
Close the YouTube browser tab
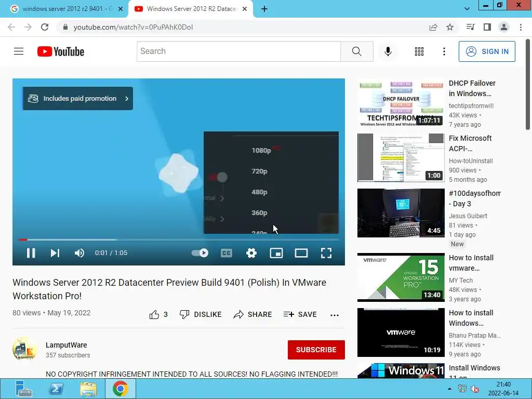point(245,9)
